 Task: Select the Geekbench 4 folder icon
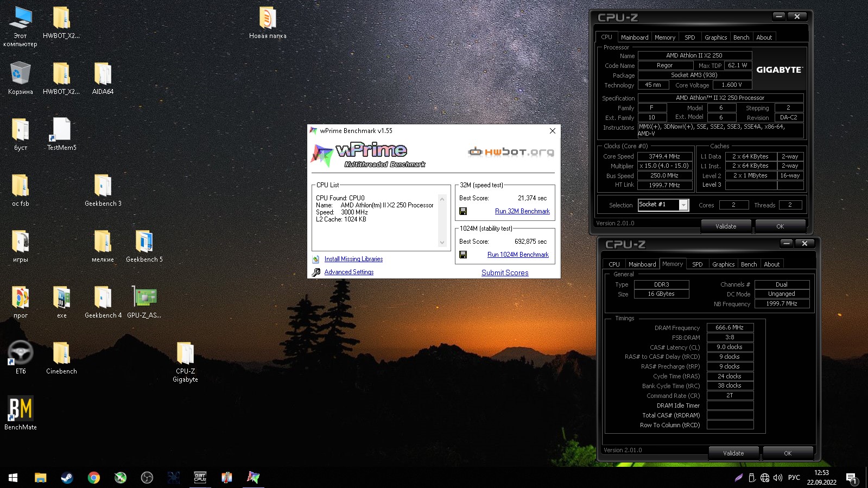click(103, 302)
